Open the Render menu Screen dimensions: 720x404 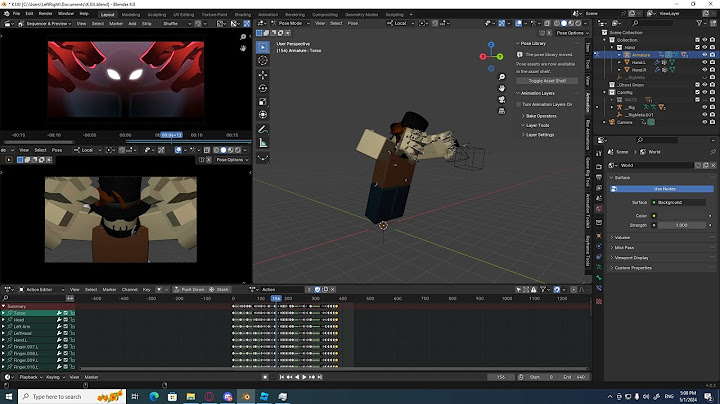coord(45,14)
